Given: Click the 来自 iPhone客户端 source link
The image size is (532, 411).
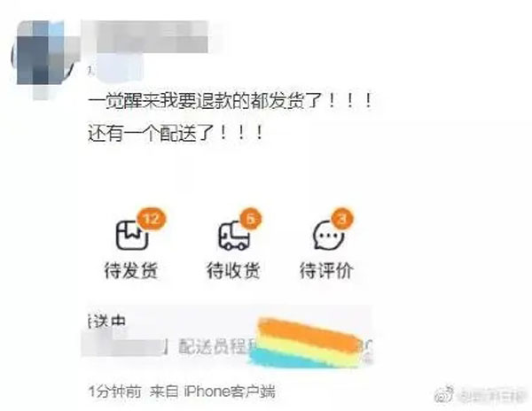Looking at the screenshot, I should tap(213, 392).
